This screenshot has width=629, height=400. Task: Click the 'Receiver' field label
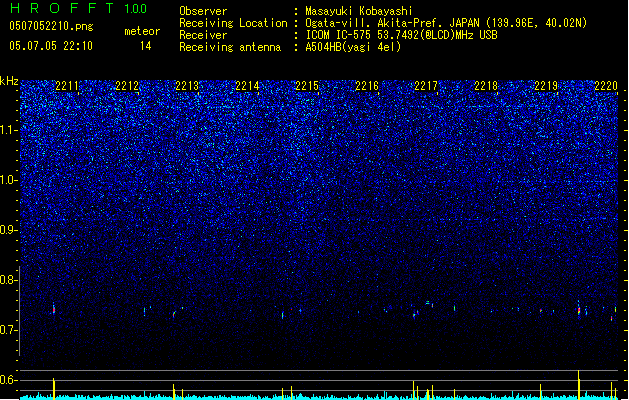tap(203, 35)
